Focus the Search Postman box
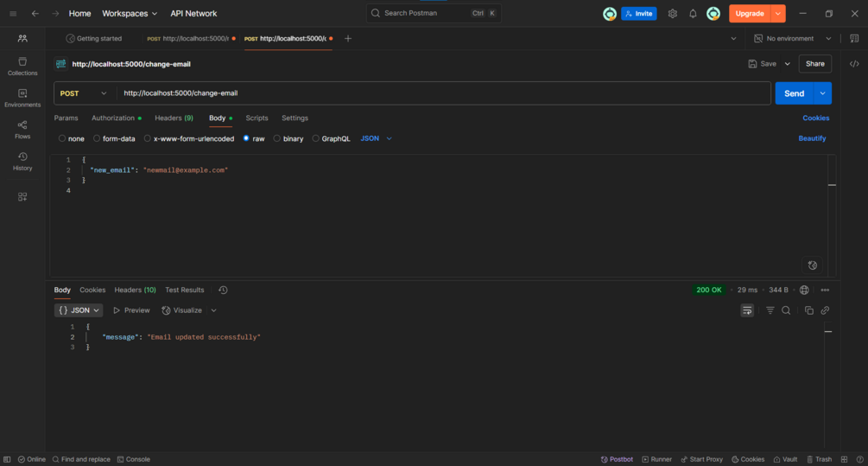Viewport: 868px width, 466px height. tap(434, 13)
